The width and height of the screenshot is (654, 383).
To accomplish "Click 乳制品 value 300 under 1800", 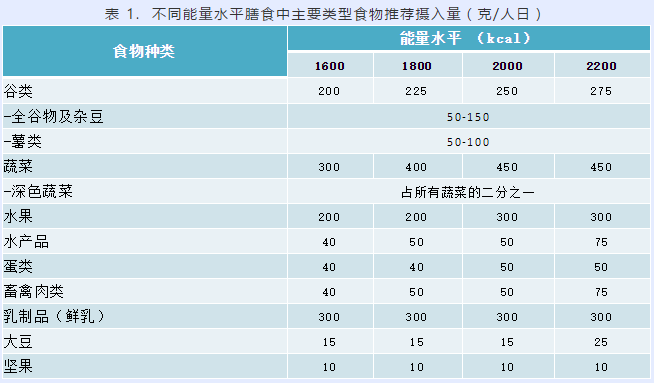I will coord(416,317).
